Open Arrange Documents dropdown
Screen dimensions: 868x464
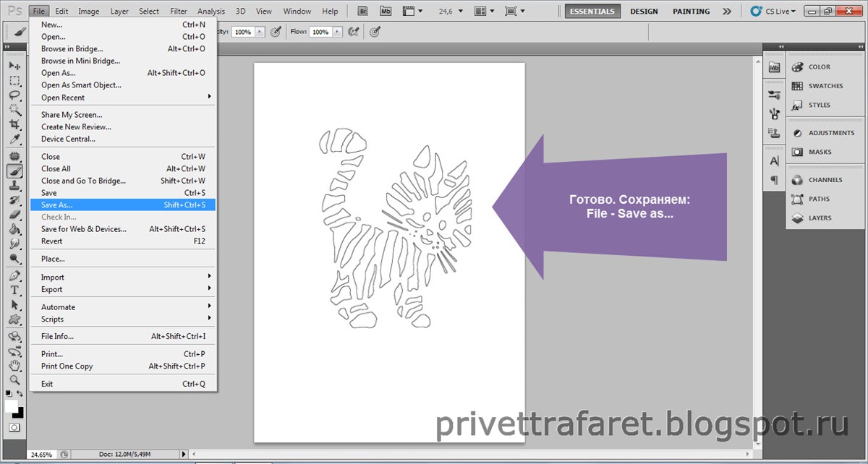pos(490,12)
